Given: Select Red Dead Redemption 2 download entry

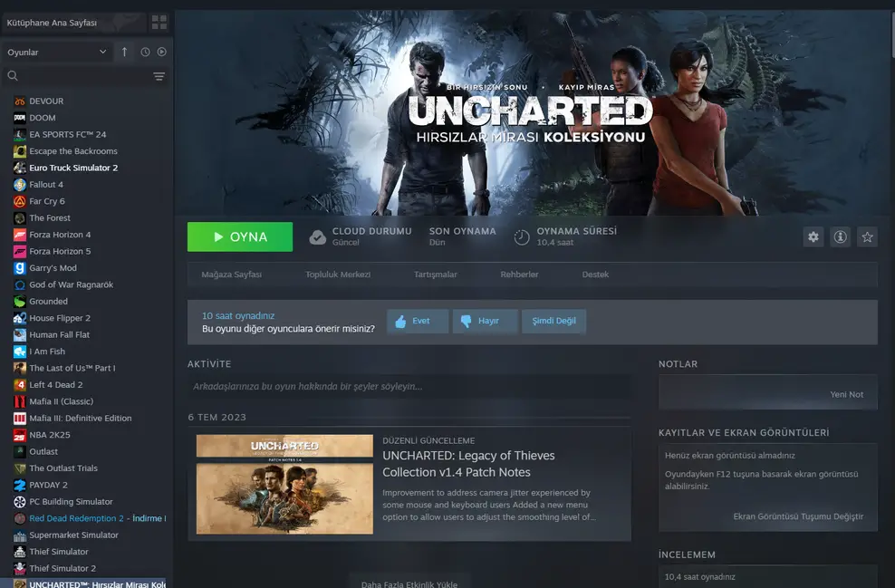Looking at the screenshot, I should (x=98, y=518).
